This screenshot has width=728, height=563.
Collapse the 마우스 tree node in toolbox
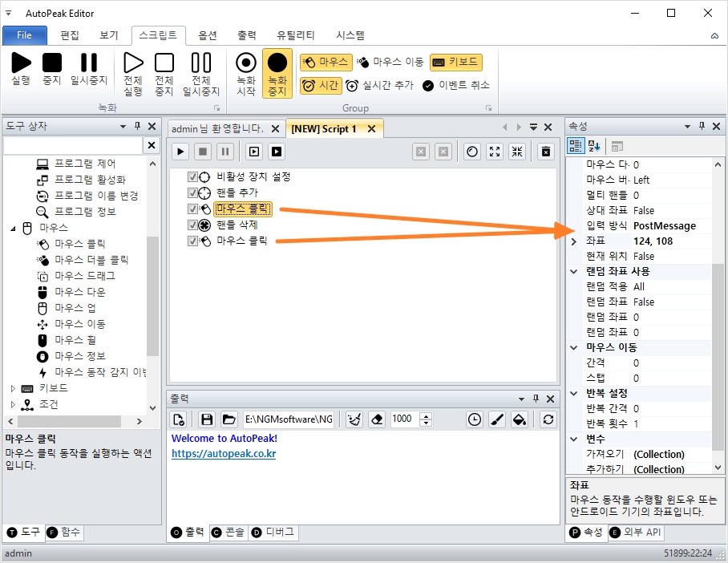click(13, 228)
